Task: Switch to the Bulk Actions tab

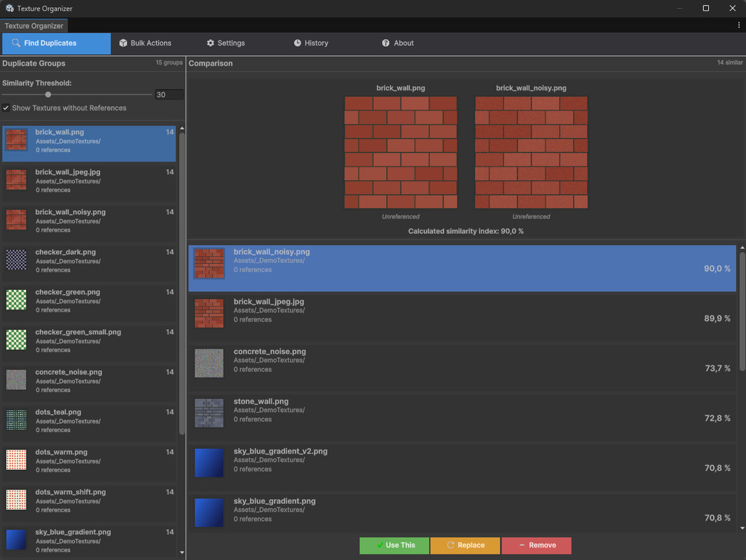Action: click(145, 43)
